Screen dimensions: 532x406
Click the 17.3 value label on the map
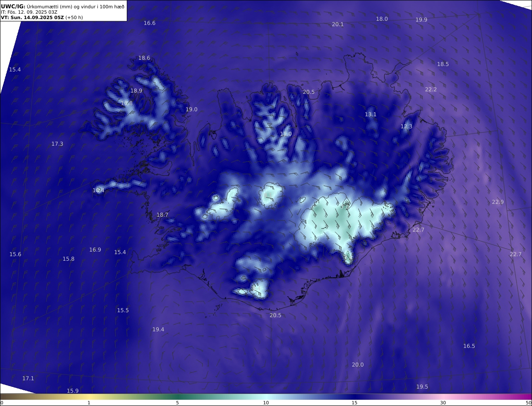point(57,144)
